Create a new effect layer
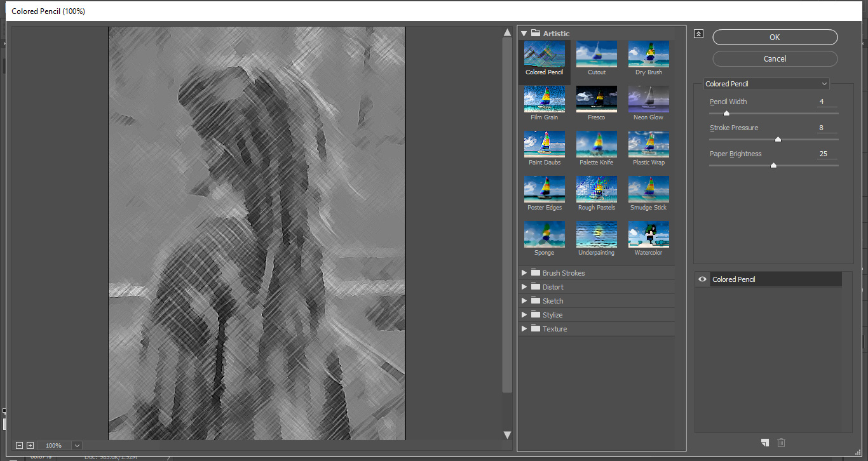Image resolution: width=868 pixels, height=461 pixels. tap(764, 443)
